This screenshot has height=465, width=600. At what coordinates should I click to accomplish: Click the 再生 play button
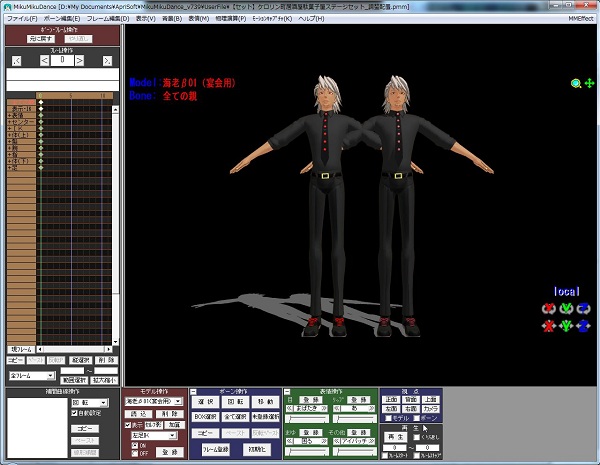[395, 437]
